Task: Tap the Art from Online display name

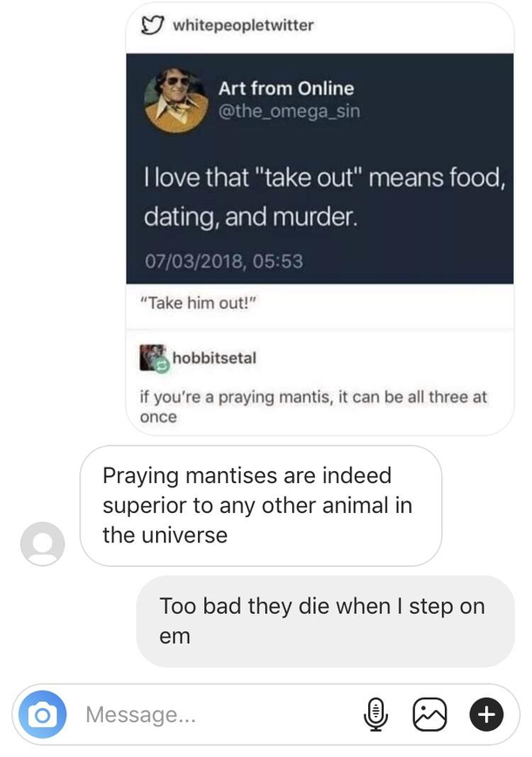Action: [x=286, y=89]
